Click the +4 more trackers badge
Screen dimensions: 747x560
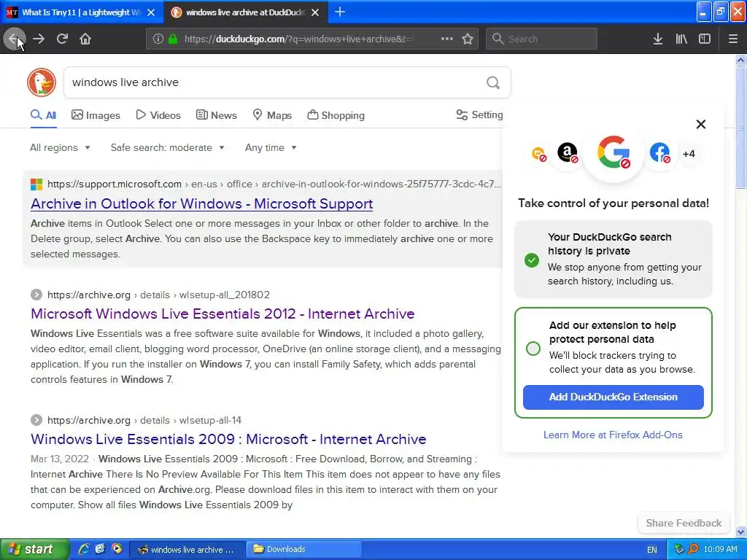[689, 154]
